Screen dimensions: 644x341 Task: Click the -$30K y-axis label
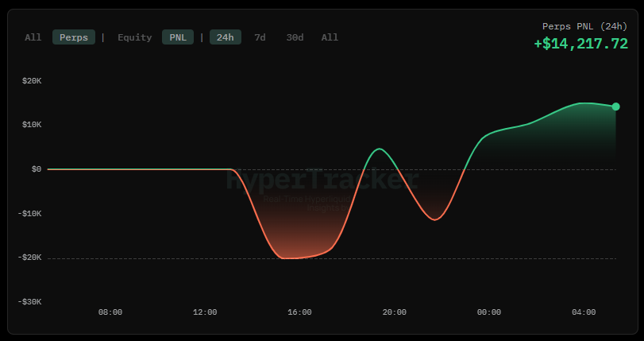(29, 302)
